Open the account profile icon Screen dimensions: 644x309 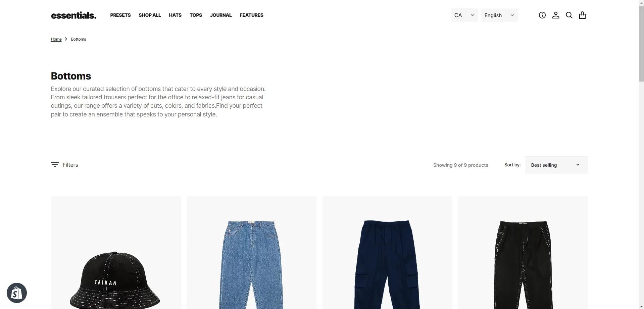point(556,15)
